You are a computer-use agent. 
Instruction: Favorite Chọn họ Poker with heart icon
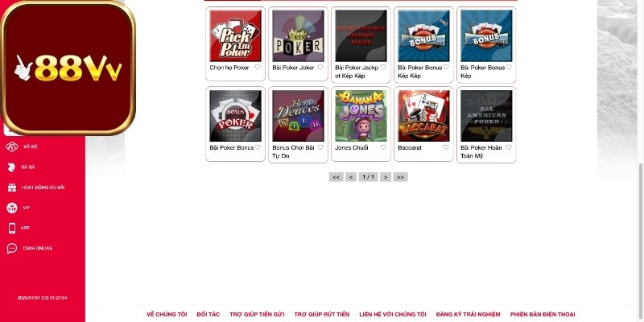pos(258,67)
